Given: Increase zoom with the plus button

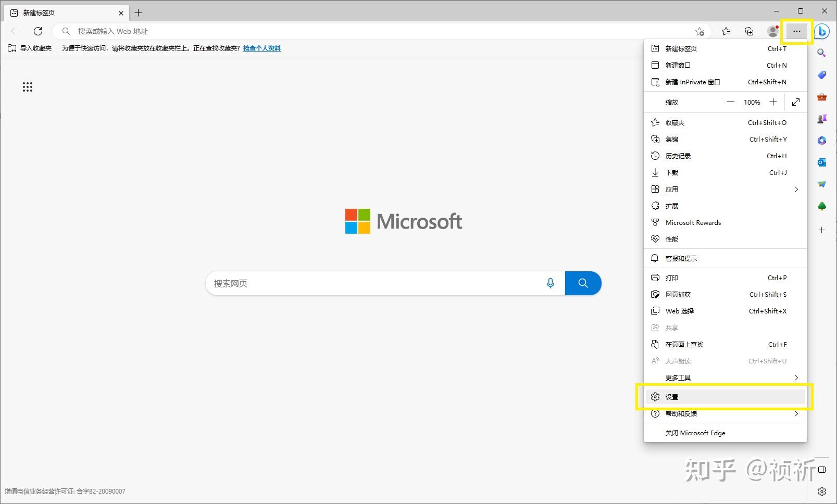Looking at the screenshot, I should coord(773,102).
